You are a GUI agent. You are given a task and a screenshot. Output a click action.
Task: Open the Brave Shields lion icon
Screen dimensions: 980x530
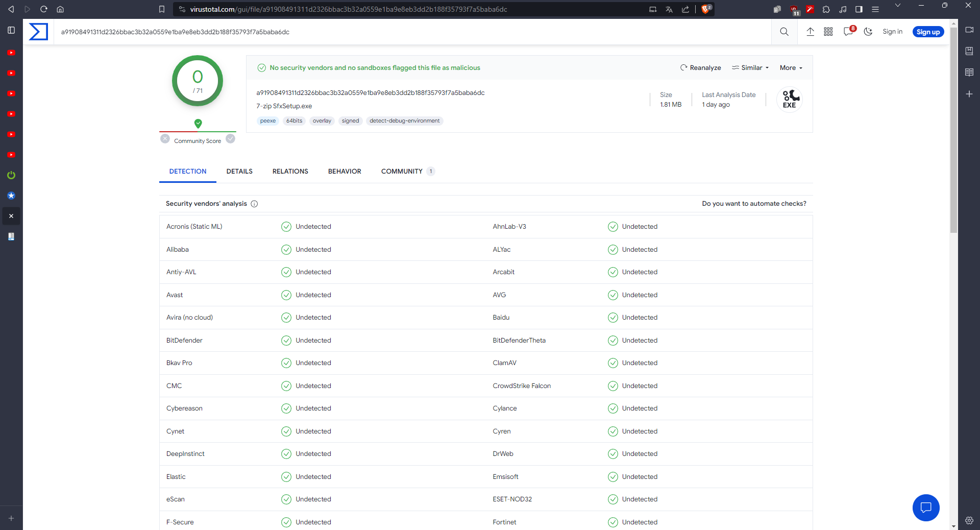[706, 9]
